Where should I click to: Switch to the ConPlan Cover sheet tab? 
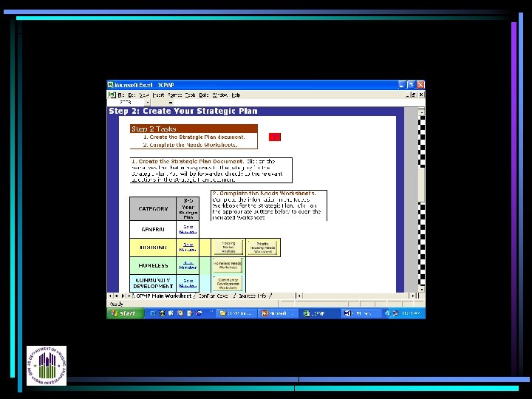(214, 296)
